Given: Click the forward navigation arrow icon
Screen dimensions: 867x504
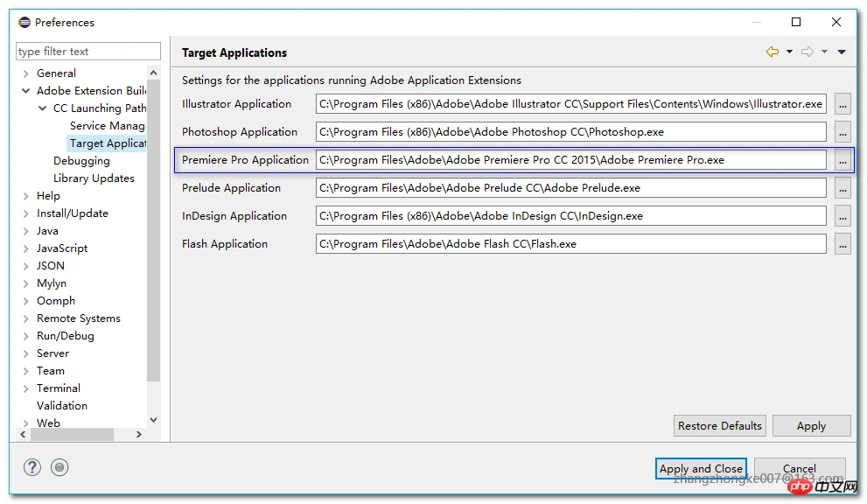Looking at the screenshot, I should point(808,52).
